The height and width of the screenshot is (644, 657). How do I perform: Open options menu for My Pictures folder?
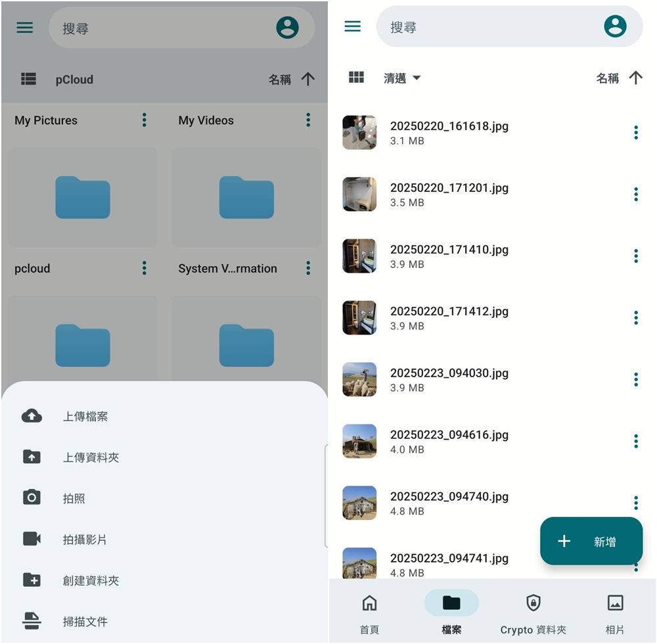pos(144,120)
